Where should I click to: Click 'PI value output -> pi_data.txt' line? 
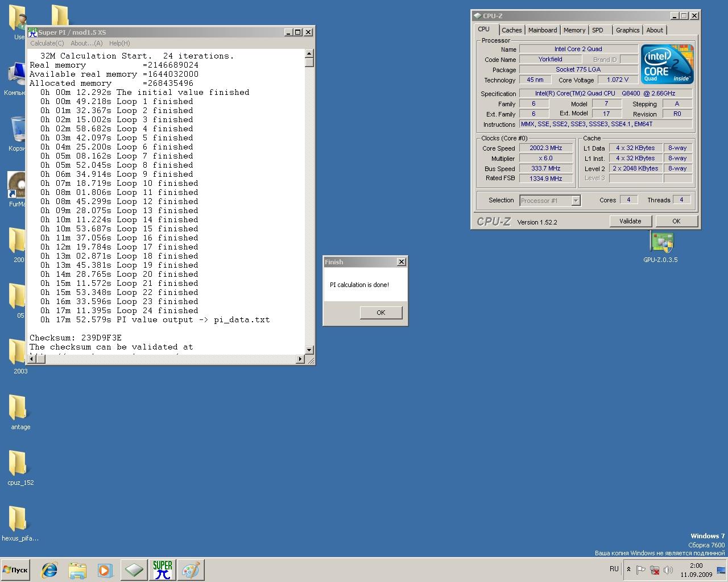tap(155, 319)
